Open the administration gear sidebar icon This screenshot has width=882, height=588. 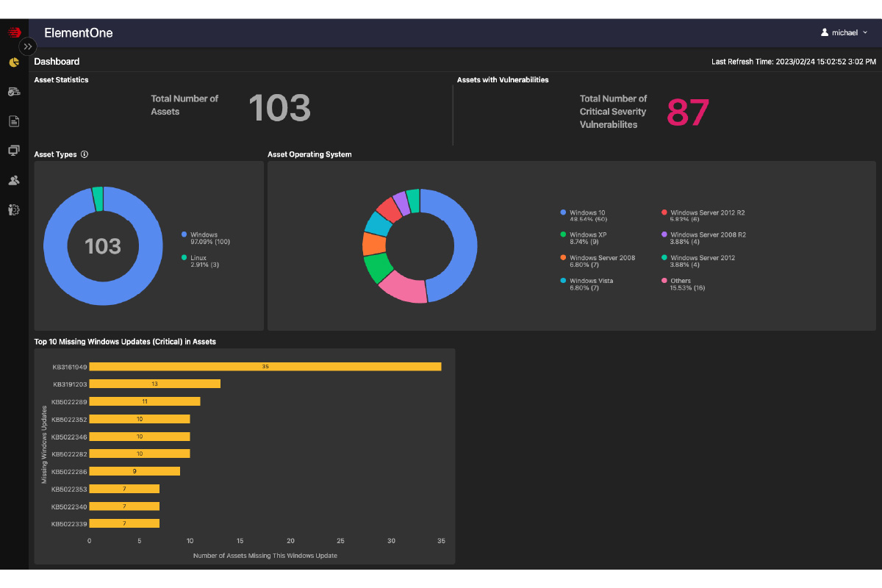point(14,209)
